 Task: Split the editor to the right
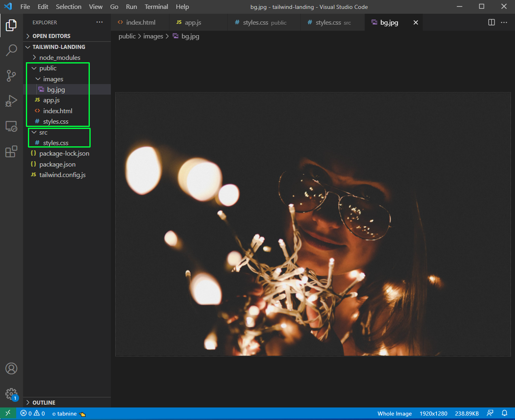(x=492, y=22)
